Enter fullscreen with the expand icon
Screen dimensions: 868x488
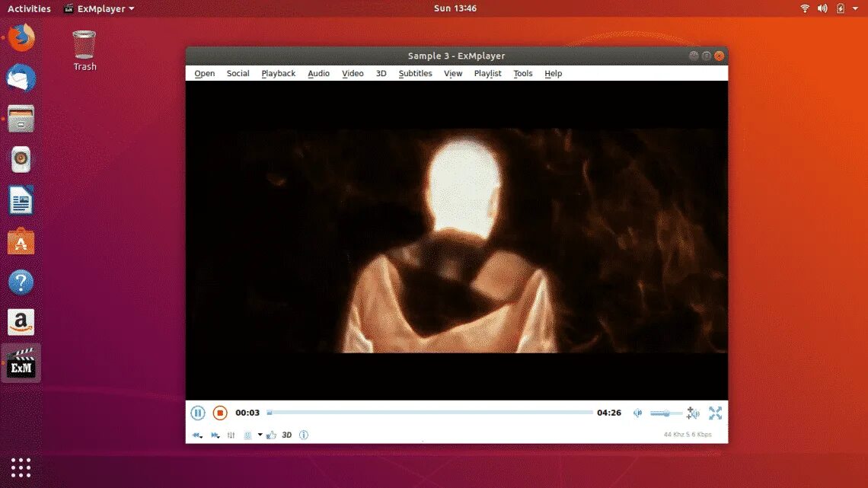pyautogui.click(x=715, y=413)
